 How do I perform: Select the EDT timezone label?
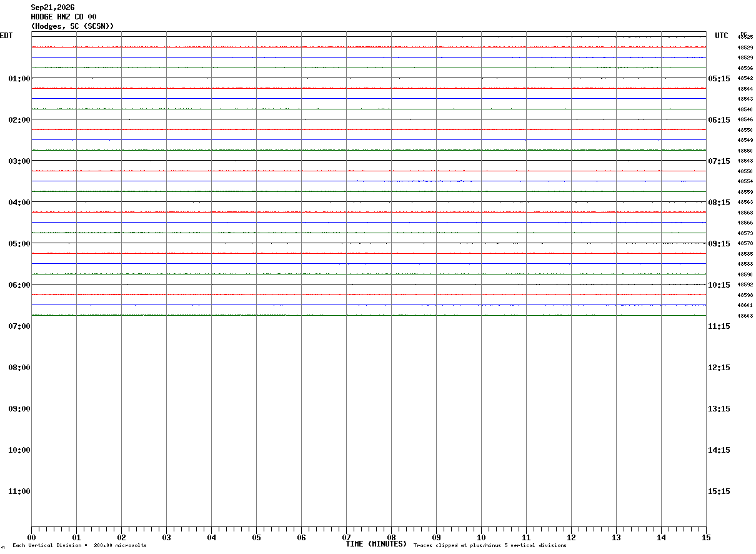pos(6,36)
